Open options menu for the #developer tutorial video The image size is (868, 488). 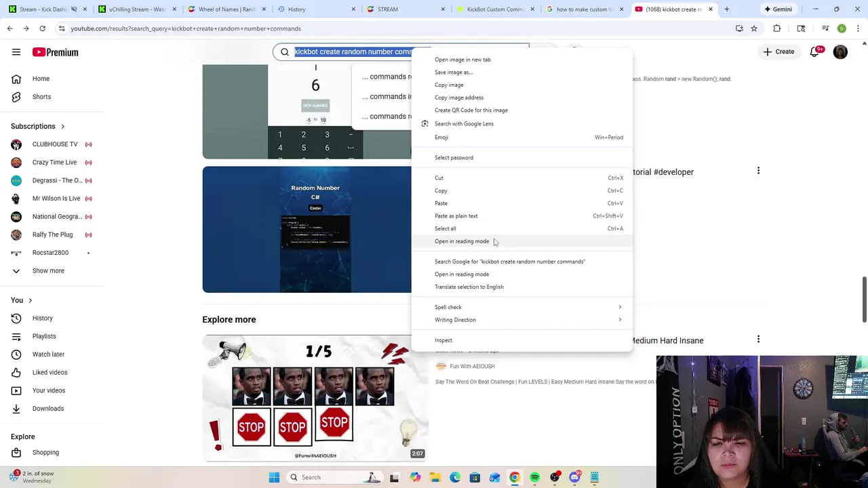[758, 171]
